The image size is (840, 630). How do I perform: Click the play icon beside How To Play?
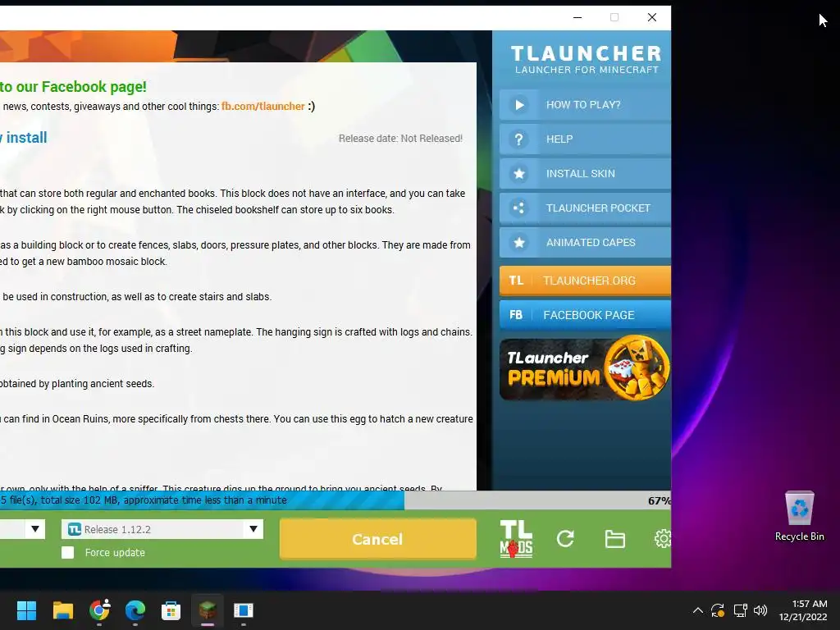coord(518,105)
